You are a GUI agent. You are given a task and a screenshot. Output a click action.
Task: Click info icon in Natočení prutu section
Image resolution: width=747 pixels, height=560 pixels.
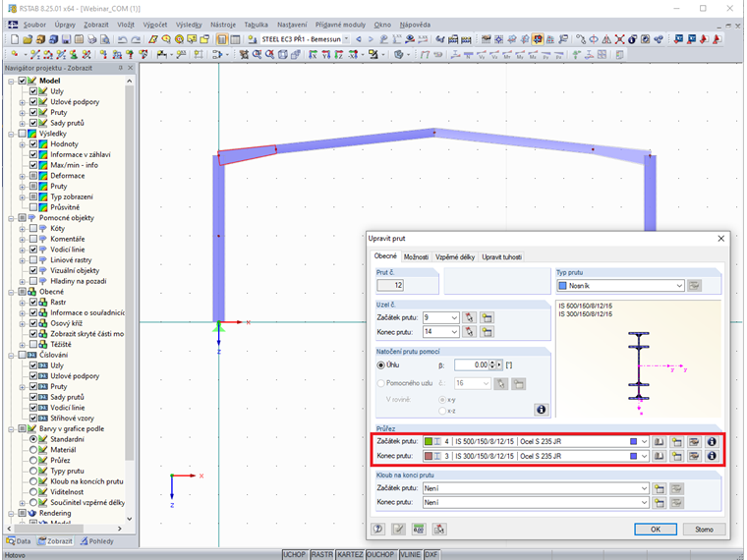(541, 409)
